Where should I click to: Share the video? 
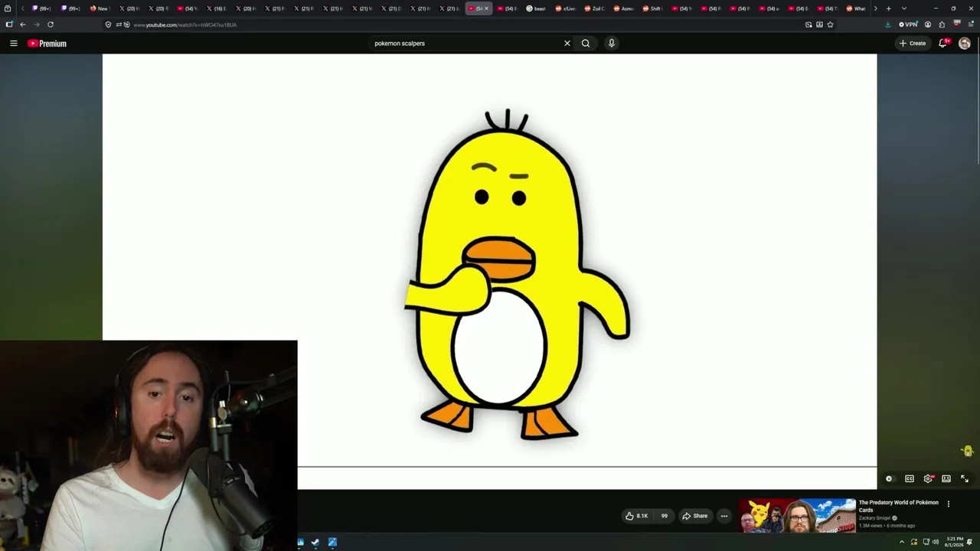click(x=695, y=516)
